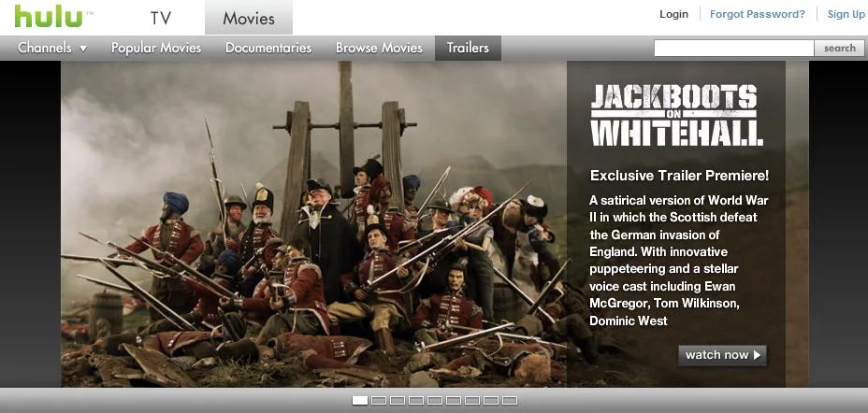Expand the Channels dropdown menu

[x=52, y=48]
